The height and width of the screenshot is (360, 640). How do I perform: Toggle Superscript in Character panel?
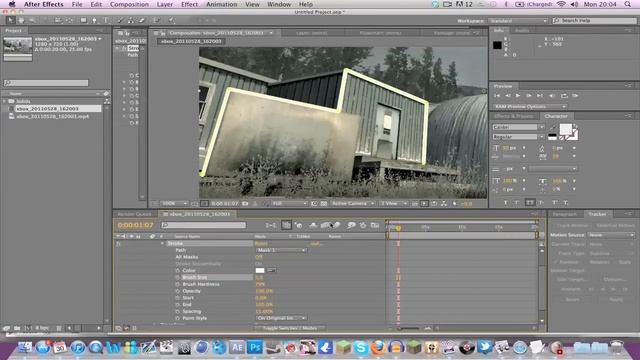(x=555, y=202)
